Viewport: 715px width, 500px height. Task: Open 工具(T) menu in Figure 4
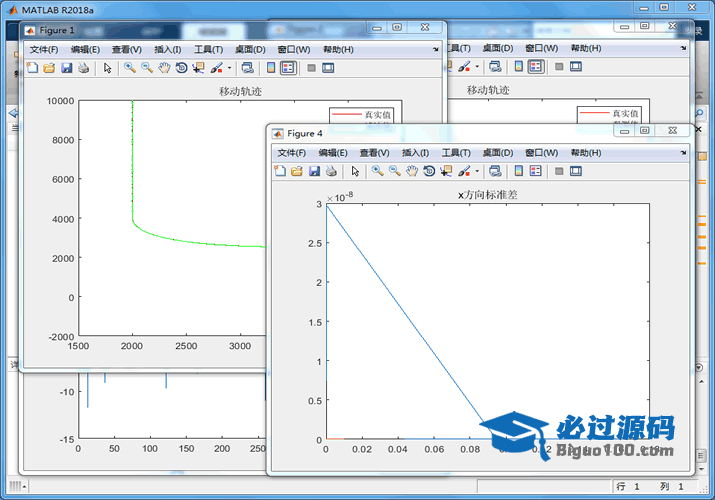click(456, 153)
